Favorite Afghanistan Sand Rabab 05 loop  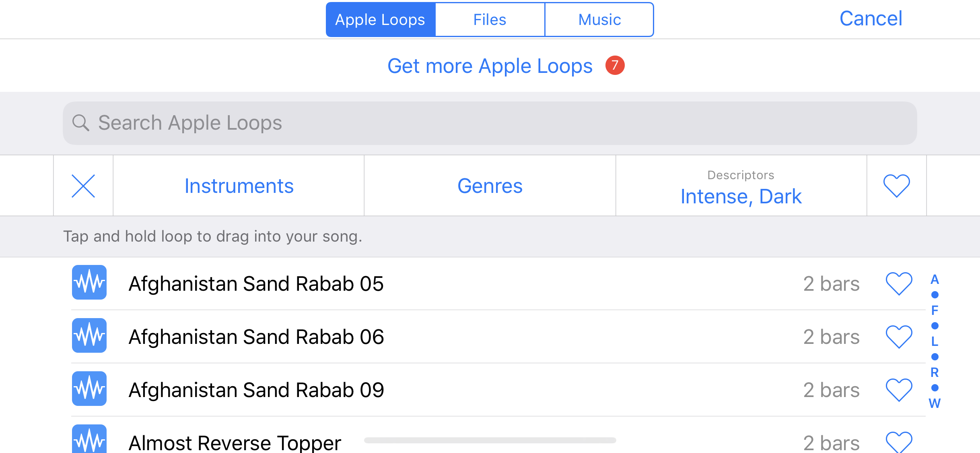click(899, 283)
